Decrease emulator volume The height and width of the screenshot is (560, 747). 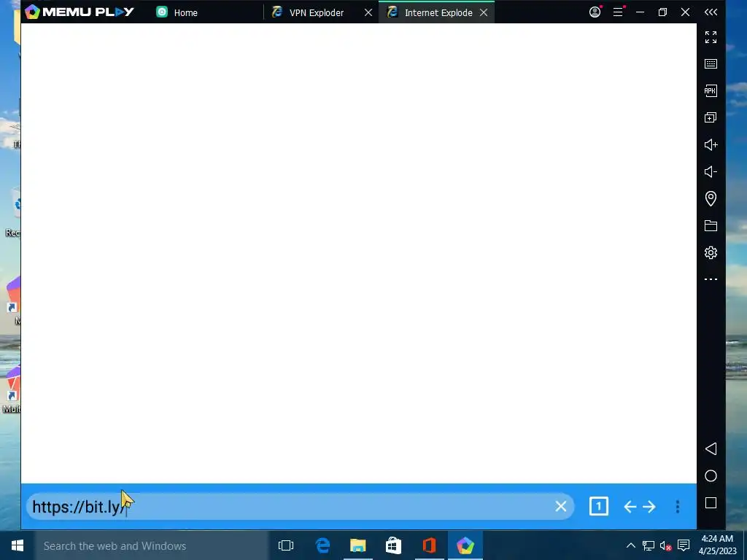(x=711, y=171)
